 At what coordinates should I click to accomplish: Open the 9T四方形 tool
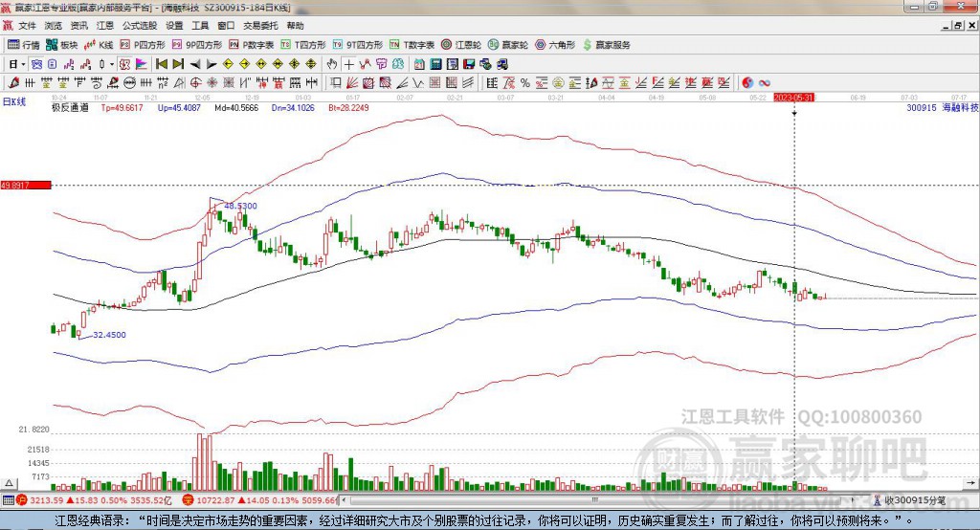coord(358,45)
